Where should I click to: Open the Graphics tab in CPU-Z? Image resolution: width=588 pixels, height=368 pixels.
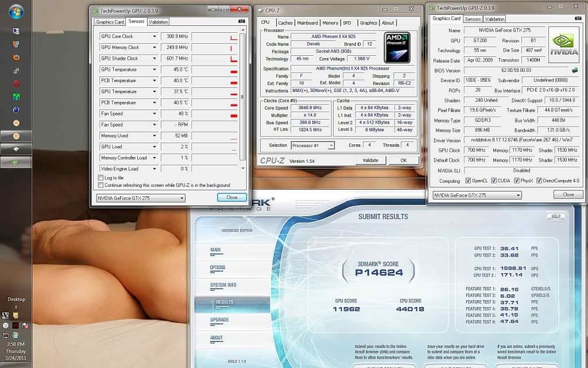[368, 23]
